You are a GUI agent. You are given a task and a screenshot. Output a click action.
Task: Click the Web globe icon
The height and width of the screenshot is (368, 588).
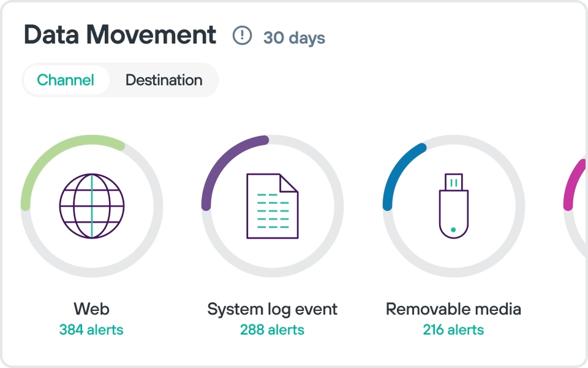(92, 206)
